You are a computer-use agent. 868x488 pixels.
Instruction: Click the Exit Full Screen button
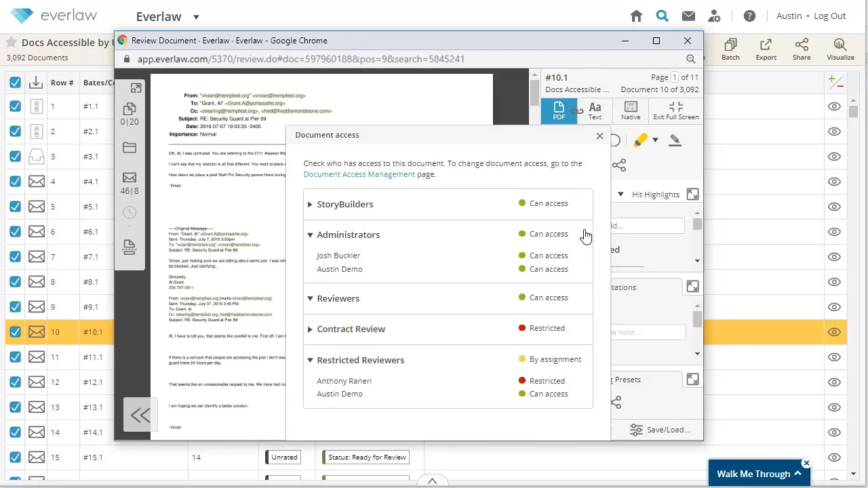click(x=675, y=110)
